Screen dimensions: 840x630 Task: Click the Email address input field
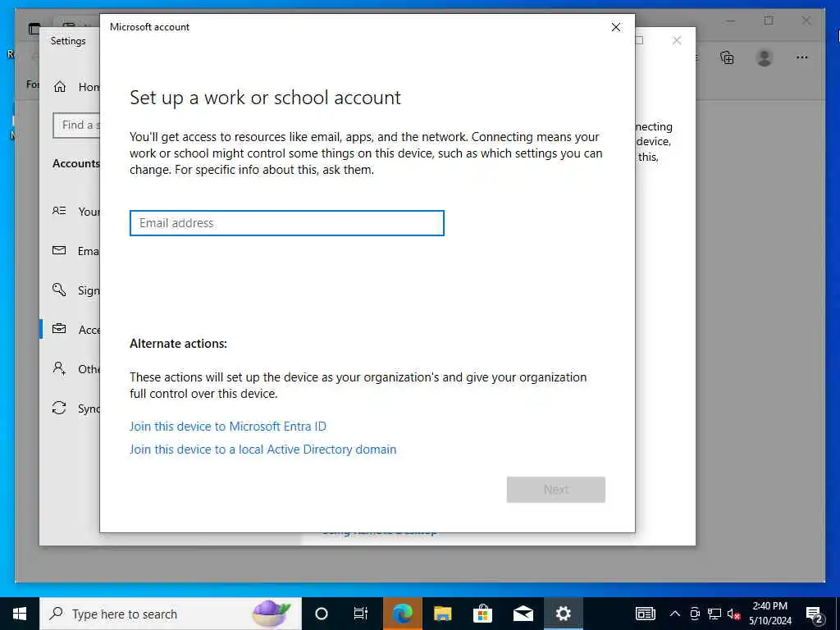[286, 223]
